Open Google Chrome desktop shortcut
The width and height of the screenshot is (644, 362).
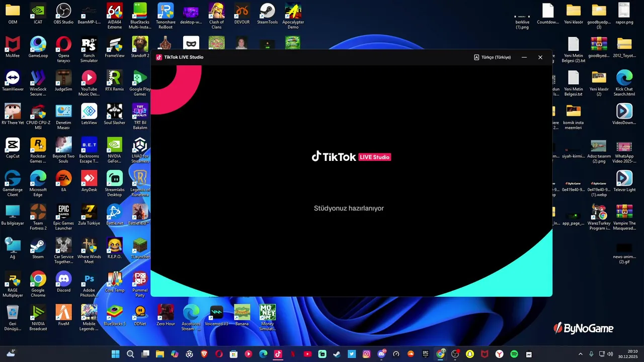click(x=38, y=285)
